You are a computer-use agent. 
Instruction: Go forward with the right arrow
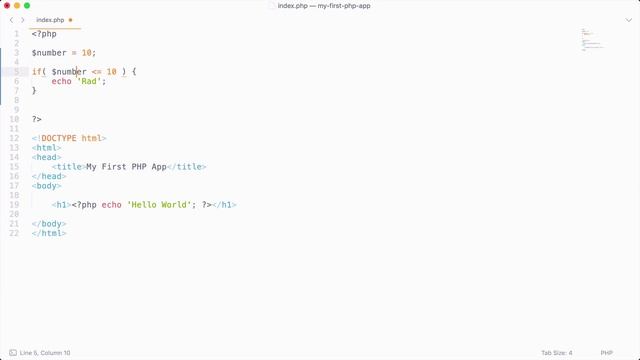[22, 20]
